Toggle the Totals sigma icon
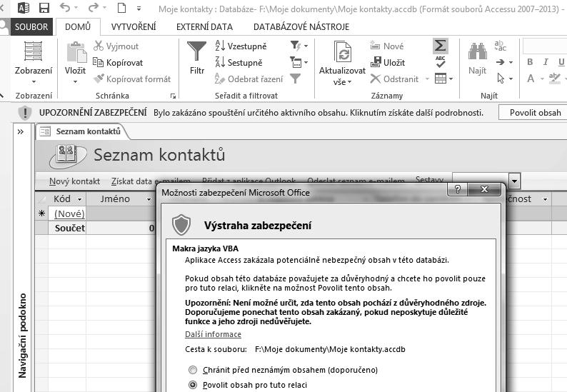Screen dimensions: 567x392 click(x=441, y=46)
